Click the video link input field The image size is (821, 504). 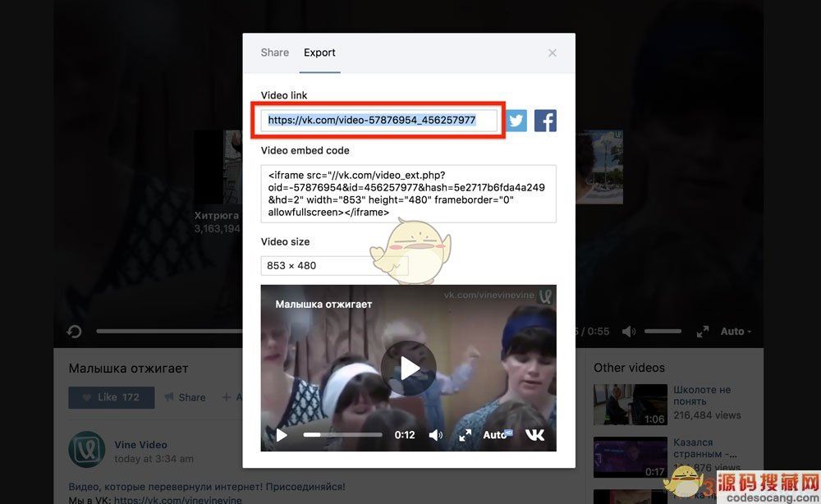[x=379, y=121]
